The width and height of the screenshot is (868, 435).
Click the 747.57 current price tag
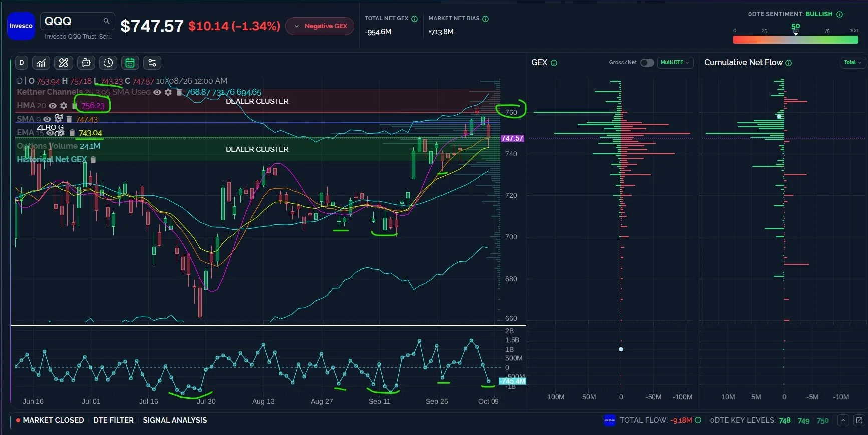point(512,138)
